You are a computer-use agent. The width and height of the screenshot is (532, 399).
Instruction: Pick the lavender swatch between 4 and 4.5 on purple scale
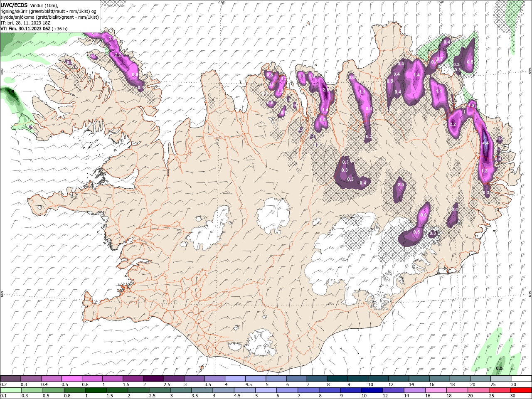pos(235,379)
